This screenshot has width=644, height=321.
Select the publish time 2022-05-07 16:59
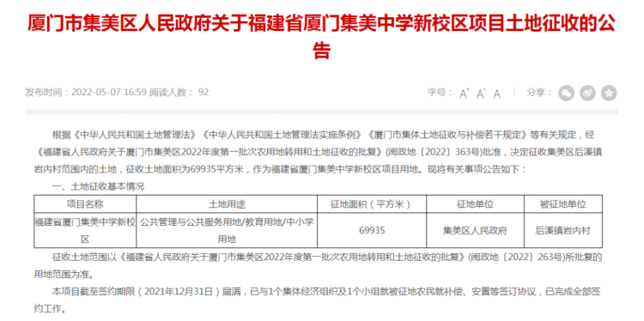(109, 92)
